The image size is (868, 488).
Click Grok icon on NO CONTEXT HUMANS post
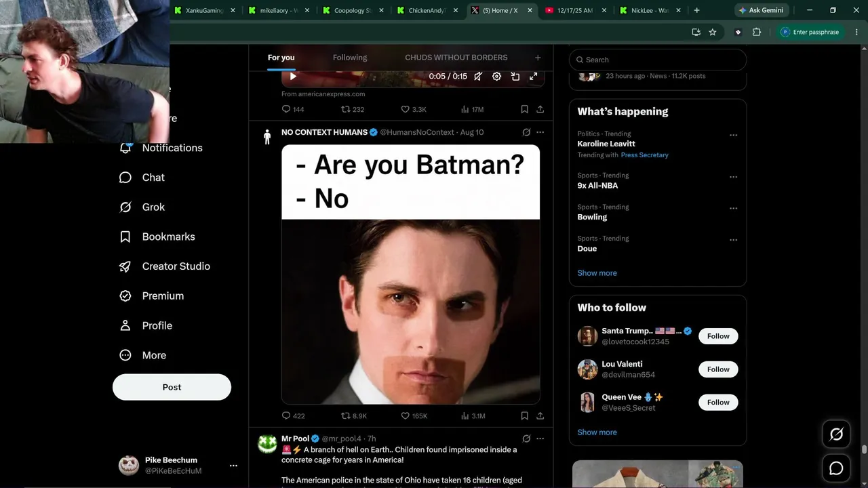click(x=526, y=132)
